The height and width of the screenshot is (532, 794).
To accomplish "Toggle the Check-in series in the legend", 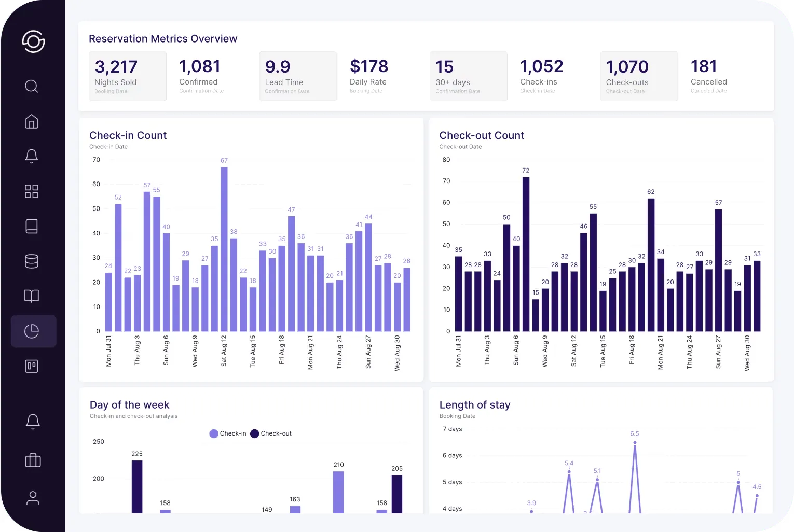I will (227, 433).
